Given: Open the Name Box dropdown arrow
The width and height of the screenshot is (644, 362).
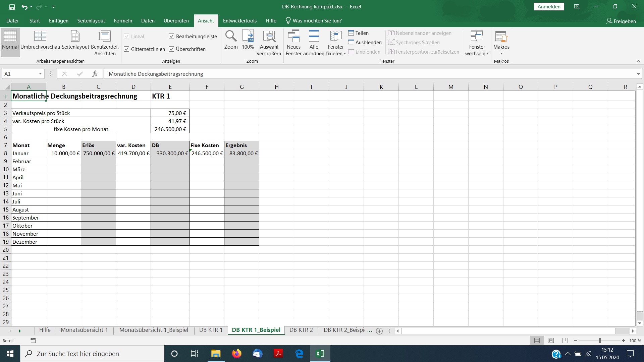Looking at the screenshot, I should point(40,74).
